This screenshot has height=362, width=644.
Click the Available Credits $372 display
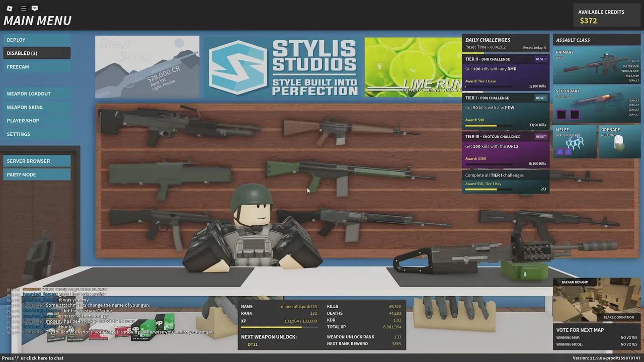click(x=607, y=17)
